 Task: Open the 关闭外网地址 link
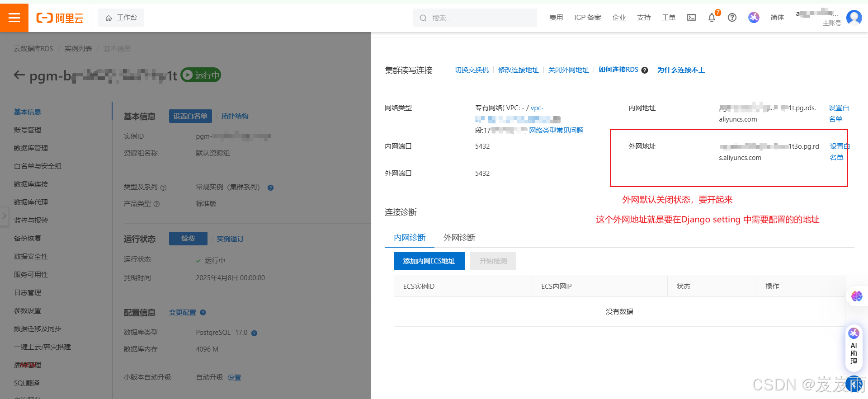(569, 70)
